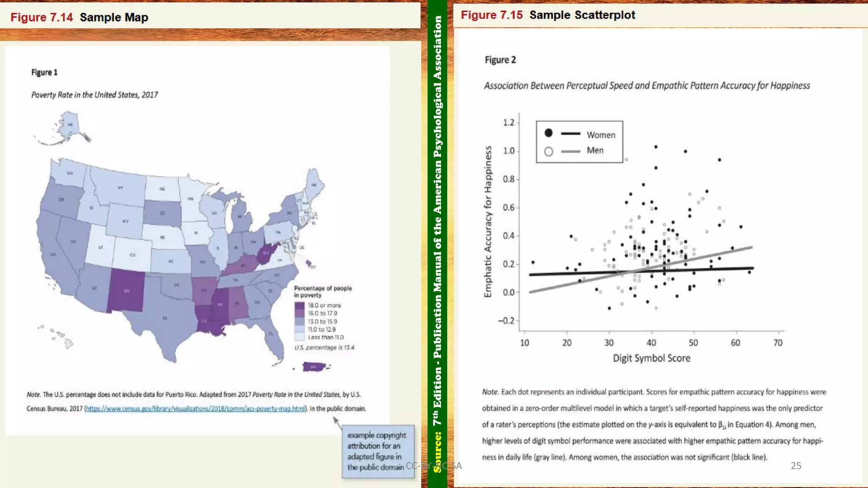Click the filled black Women legend marker
Image resolution: width=868 pixels, height=488 pixels.
click(548, 133)
